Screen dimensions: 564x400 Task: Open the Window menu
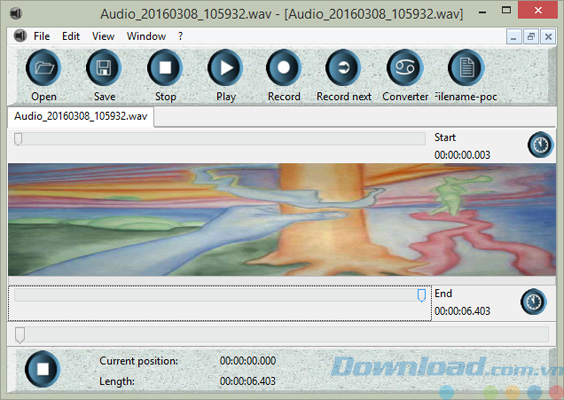pyautogui.click(x=146, y=36)
